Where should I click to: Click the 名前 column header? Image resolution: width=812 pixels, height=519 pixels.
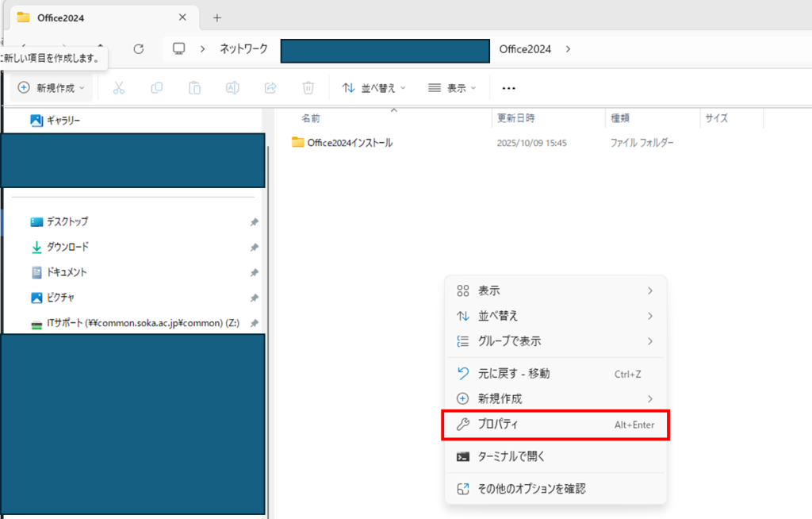click(x=311, y=118)
